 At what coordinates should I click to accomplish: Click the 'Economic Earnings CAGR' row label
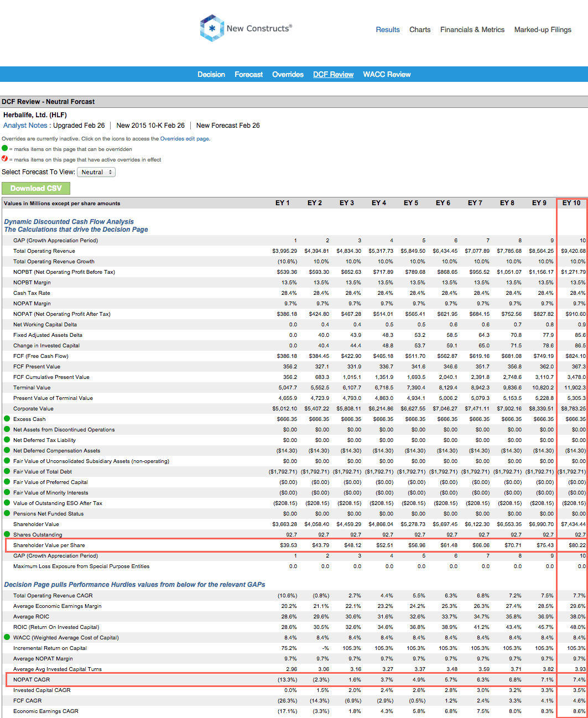click(46, 711)
